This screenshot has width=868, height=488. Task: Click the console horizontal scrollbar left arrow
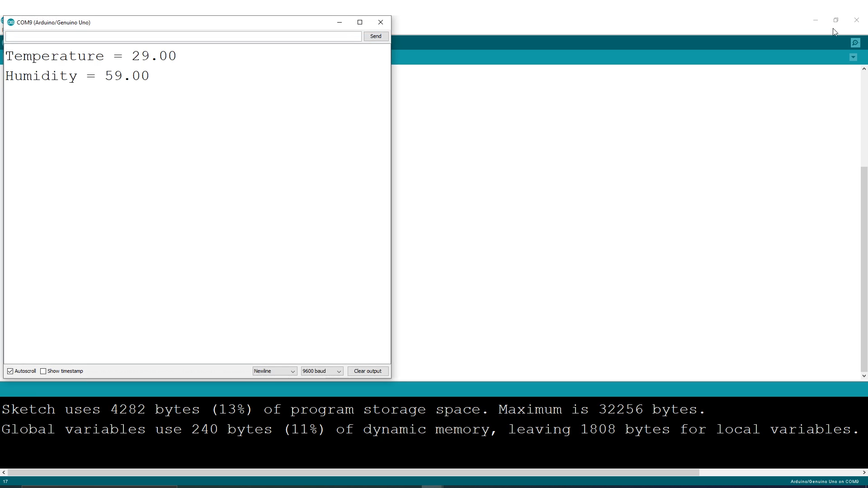[4, 472]
